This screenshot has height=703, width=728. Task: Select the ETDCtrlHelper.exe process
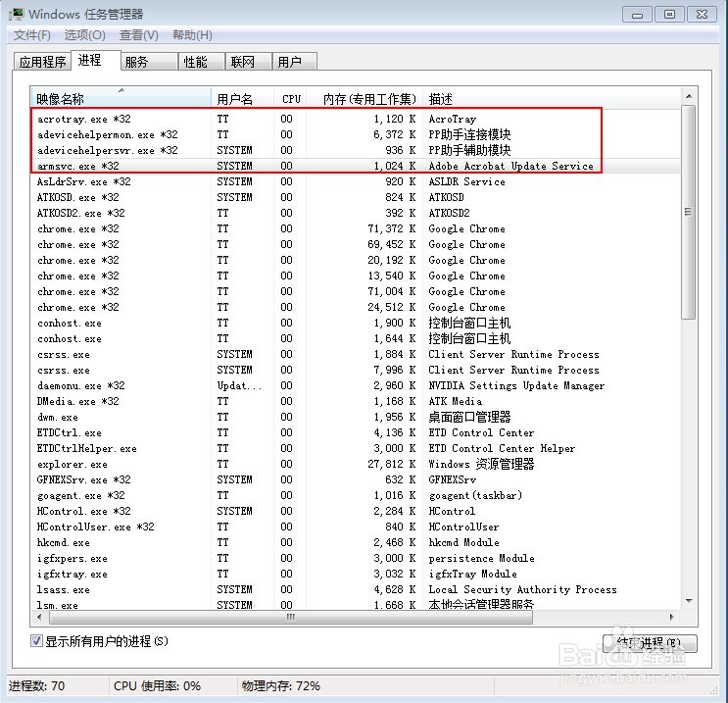tap(355, 449)
